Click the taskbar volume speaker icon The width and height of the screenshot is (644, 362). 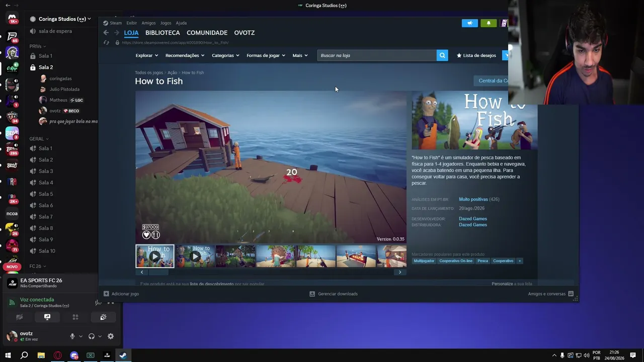click(586, 355)
